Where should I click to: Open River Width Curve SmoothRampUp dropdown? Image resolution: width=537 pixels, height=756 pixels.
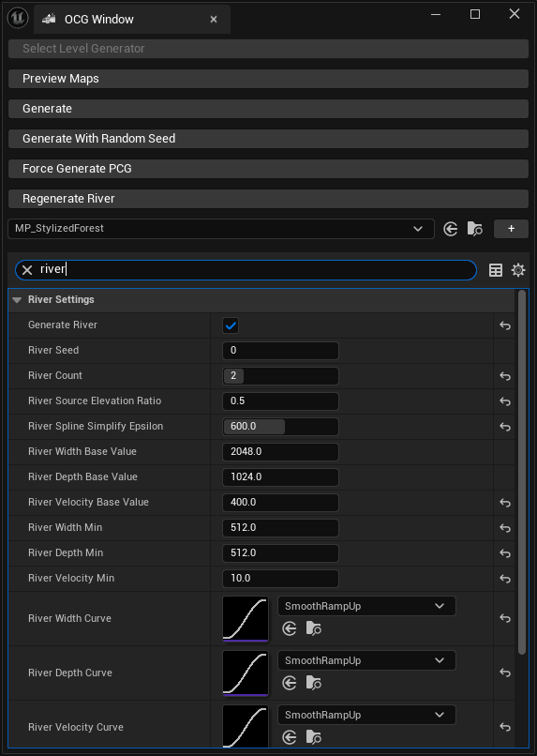(366, 607)
